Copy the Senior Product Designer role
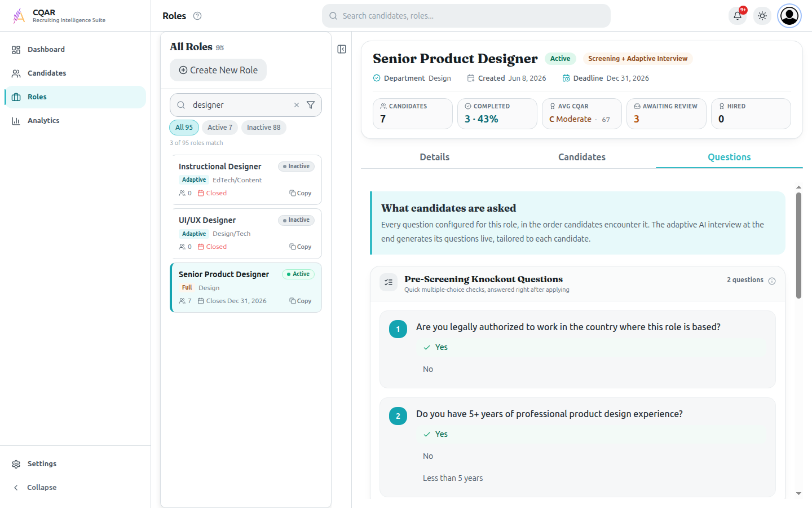 [x=301, y=301]
